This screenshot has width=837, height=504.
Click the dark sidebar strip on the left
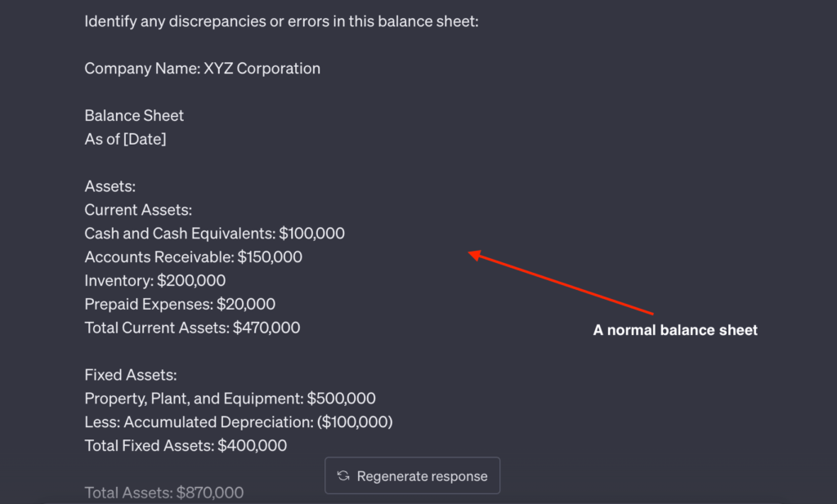coord(12,245)
